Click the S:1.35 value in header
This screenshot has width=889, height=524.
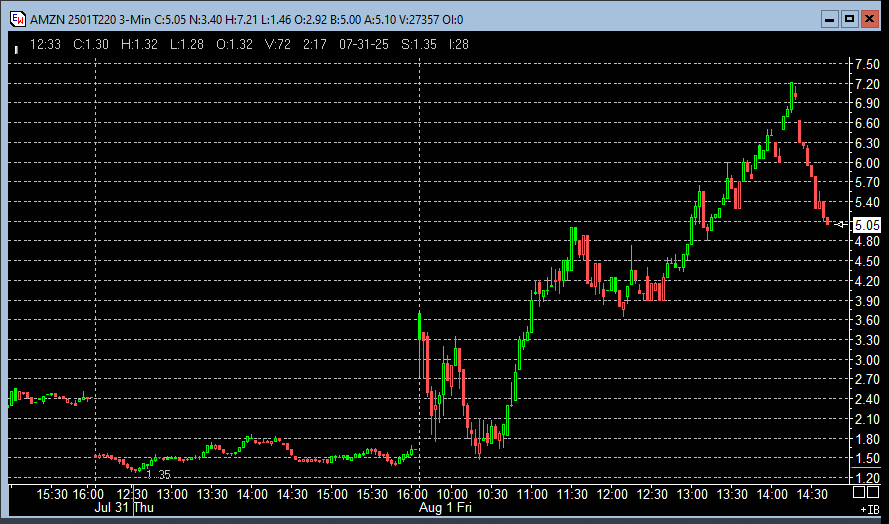(x=419, y=44)
